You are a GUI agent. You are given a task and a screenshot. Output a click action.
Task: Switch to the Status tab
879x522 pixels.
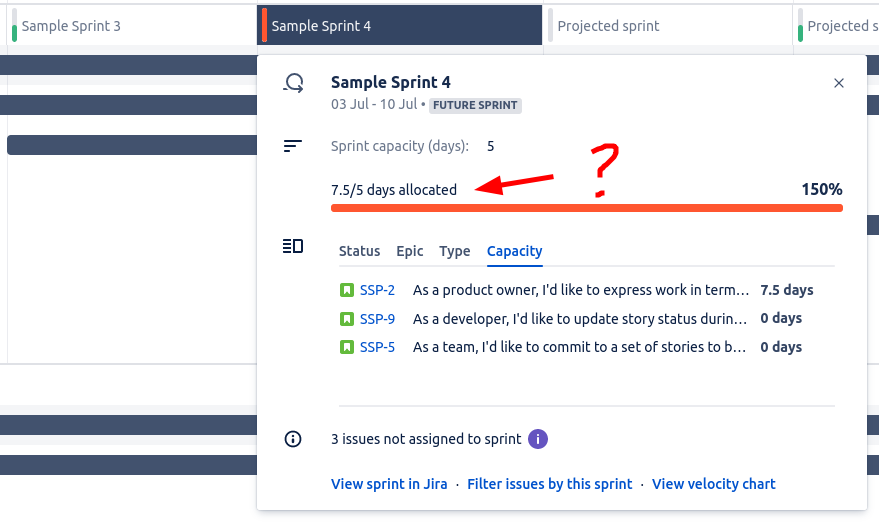[359, 251]
